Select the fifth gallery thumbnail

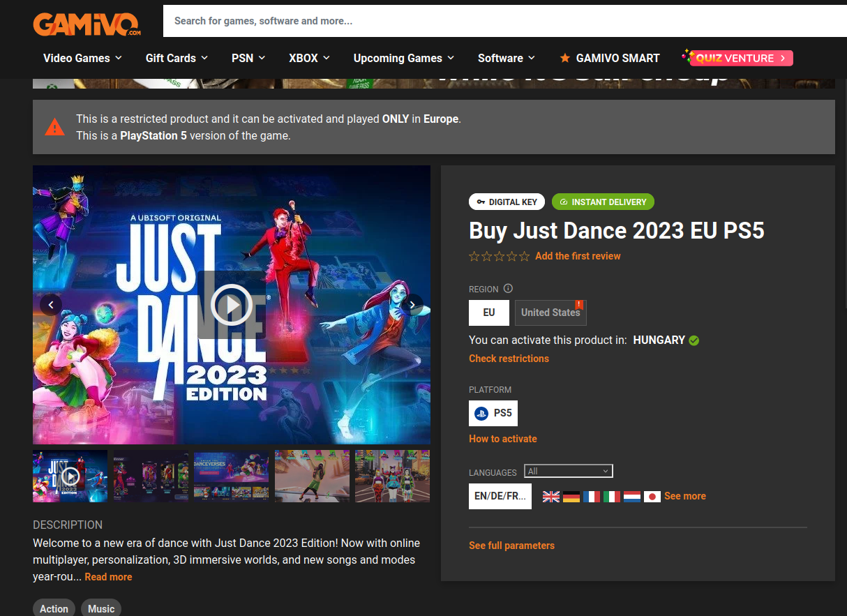point(392,476)
